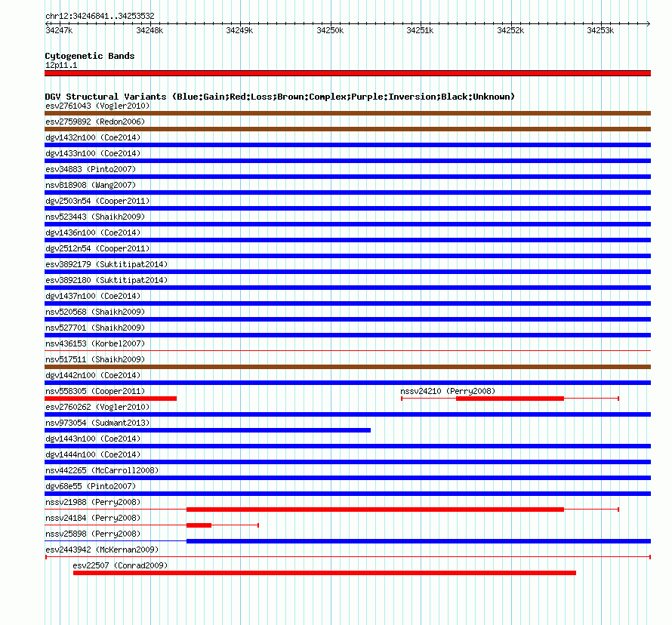Open nsv436153 (Korbel2007) variant label

coord(95,343)
